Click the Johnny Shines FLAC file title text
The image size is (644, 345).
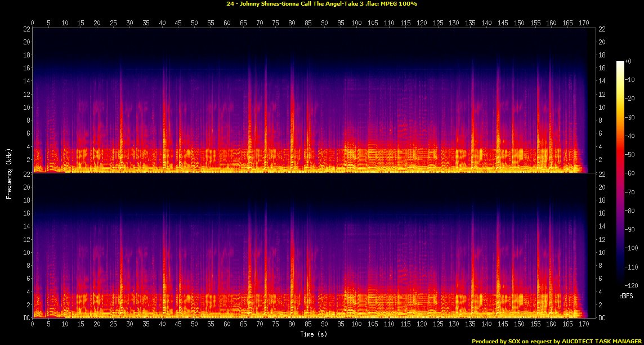321,4
